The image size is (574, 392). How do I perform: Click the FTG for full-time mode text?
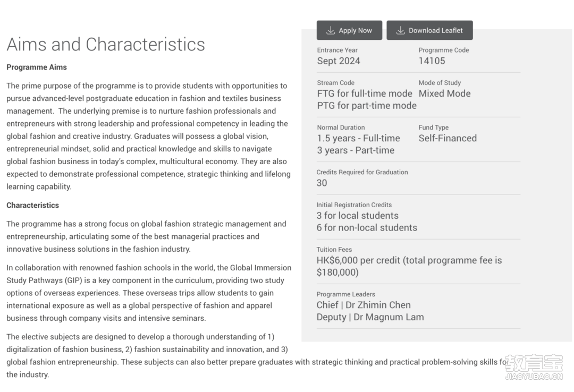click(x=365, y=93)
